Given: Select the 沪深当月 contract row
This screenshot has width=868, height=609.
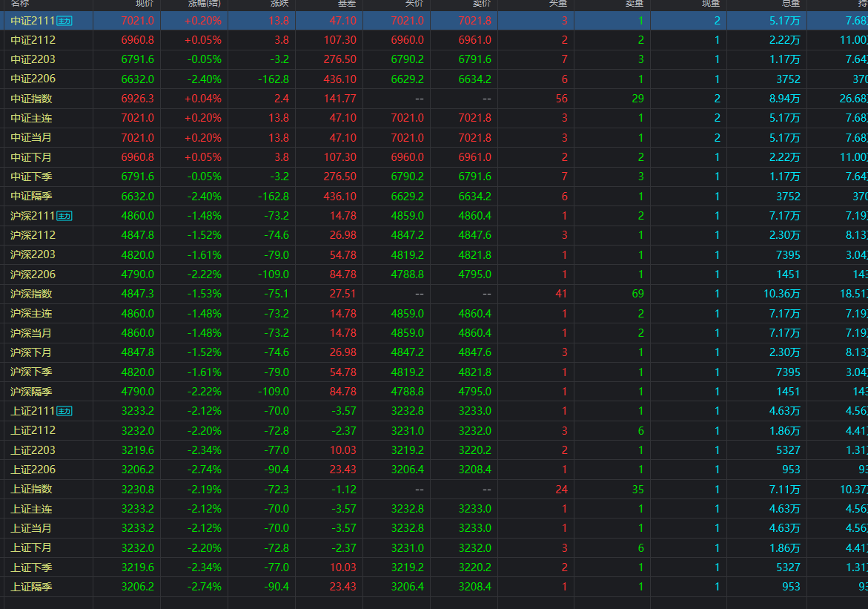Looking at the screenshot, I should click(31, 333).
